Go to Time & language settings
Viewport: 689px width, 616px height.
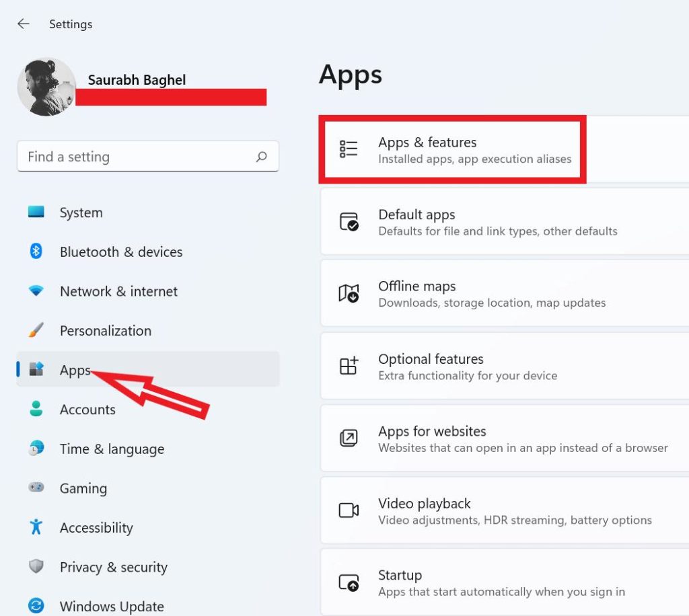[112, 449]
